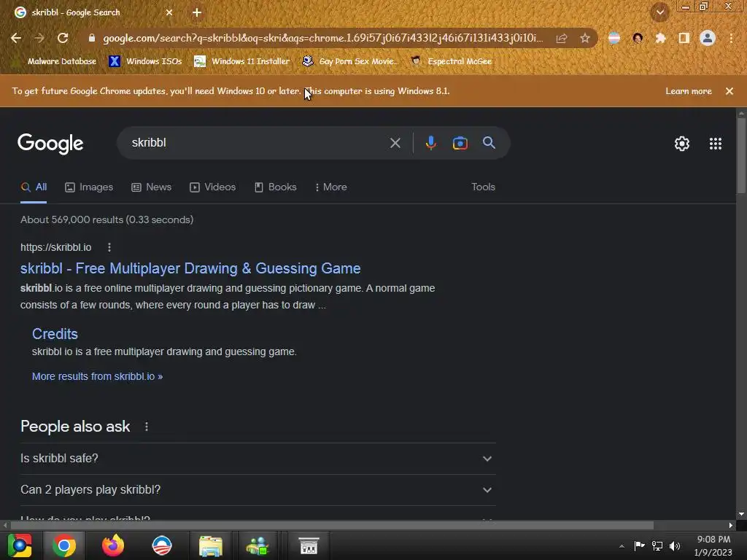
Task: Open the Chrome three-dot menu
Action: [731, 38]
